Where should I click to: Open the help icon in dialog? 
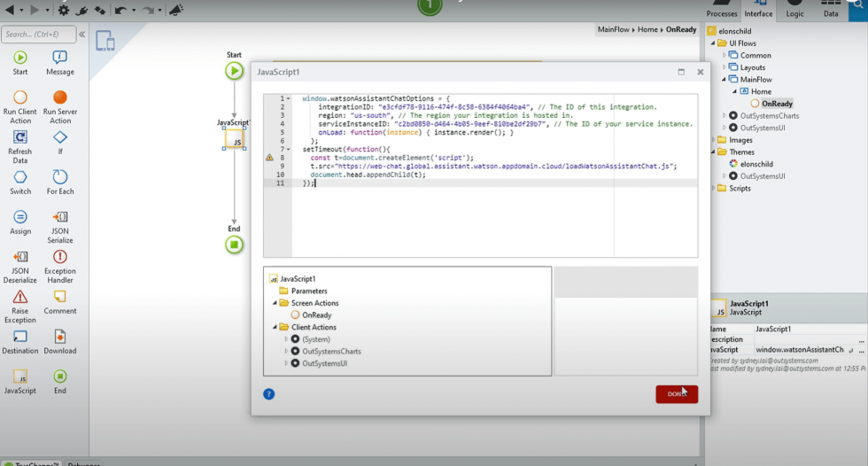tap(269, 394)
